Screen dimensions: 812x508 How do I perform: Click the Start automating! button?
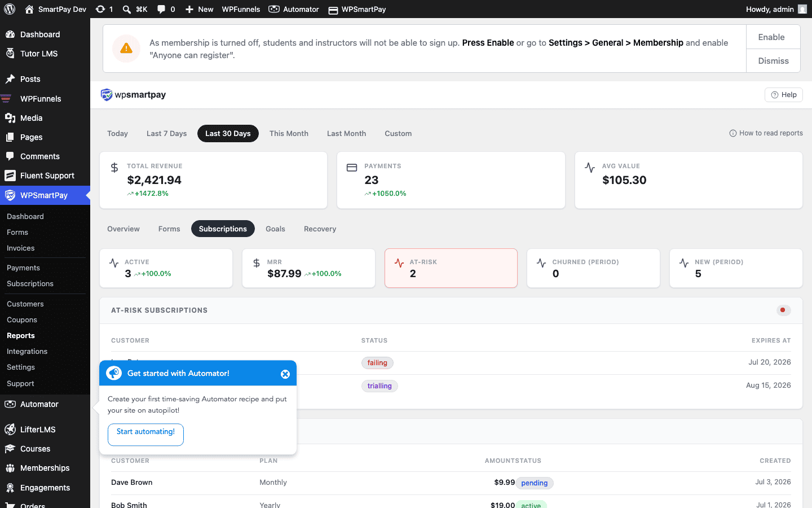(x=145, y=435)
